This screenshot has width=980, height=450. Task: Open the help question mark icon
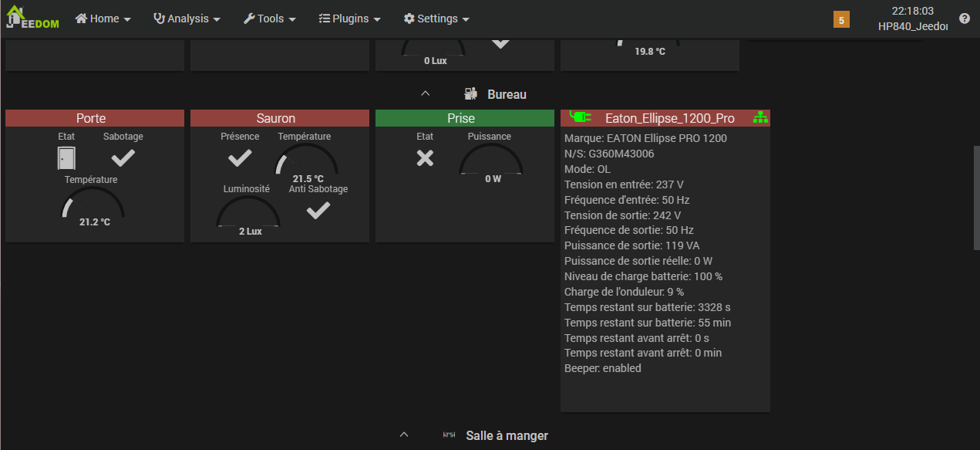point(964,19)
